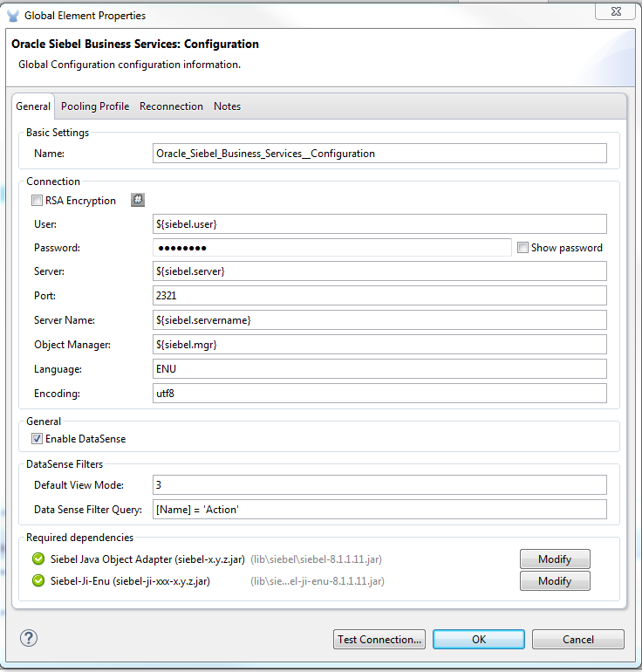
Task: Open the Reconnection tab
Action: [x=171, y=106]
